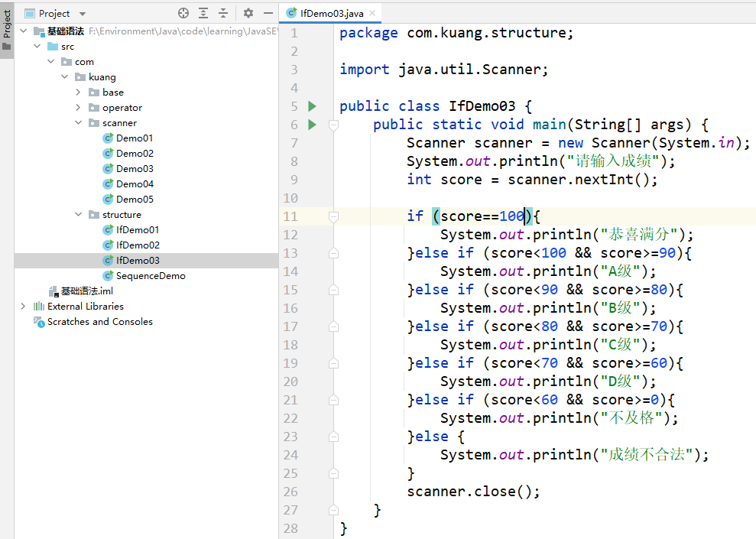This screenshot has width=756, height=539.
Task: Close the IfDemo03.java tab
Action: click(x=372, y=13)
